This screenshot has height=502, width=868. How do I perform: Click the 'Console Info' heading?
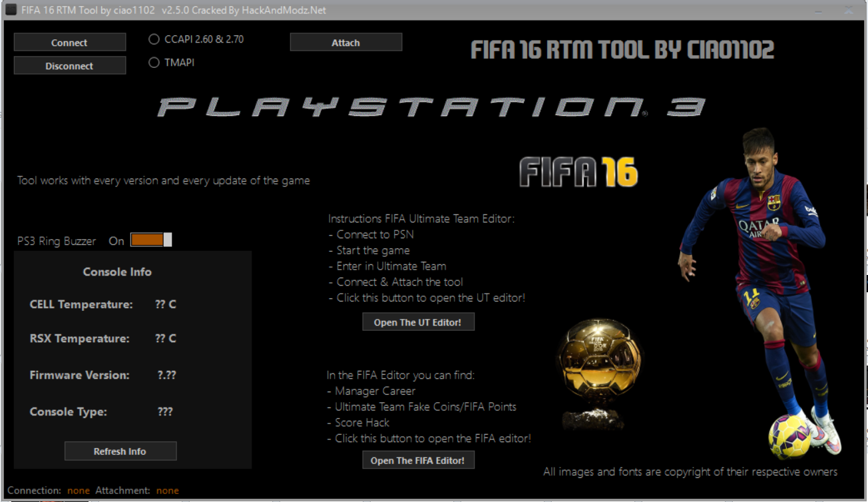tap(117, 272)
